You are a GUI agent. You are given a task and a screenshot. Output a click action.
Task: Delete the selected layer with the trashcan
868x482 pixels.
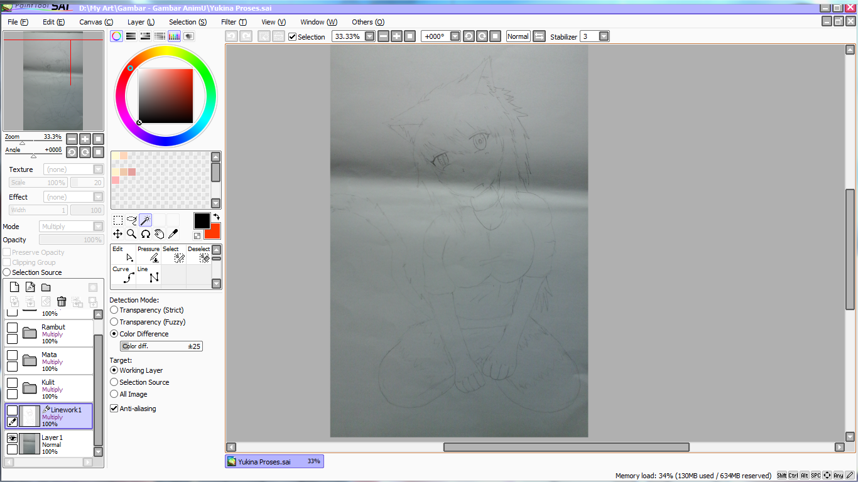click(x=61, y=301)
